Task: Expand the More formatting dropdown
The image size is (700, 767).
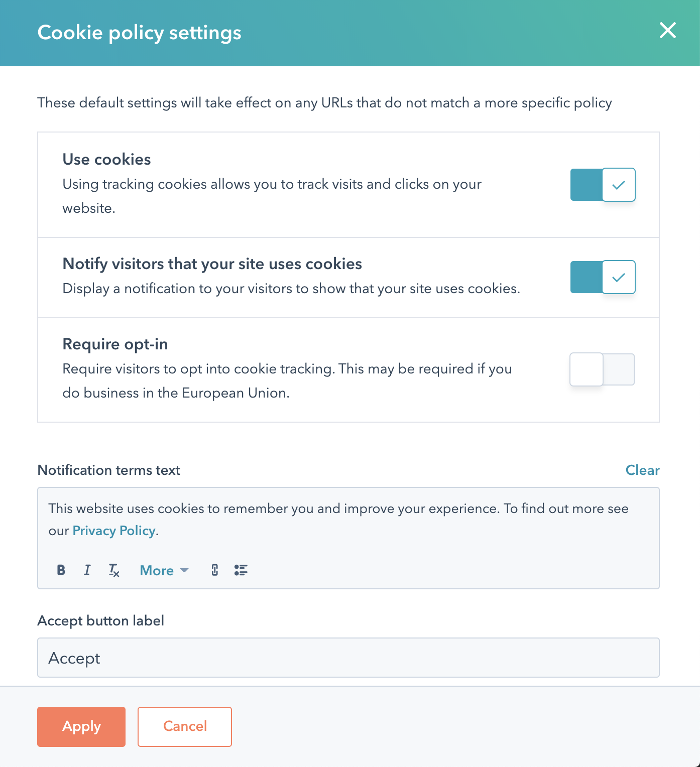Action: (164, 570)
